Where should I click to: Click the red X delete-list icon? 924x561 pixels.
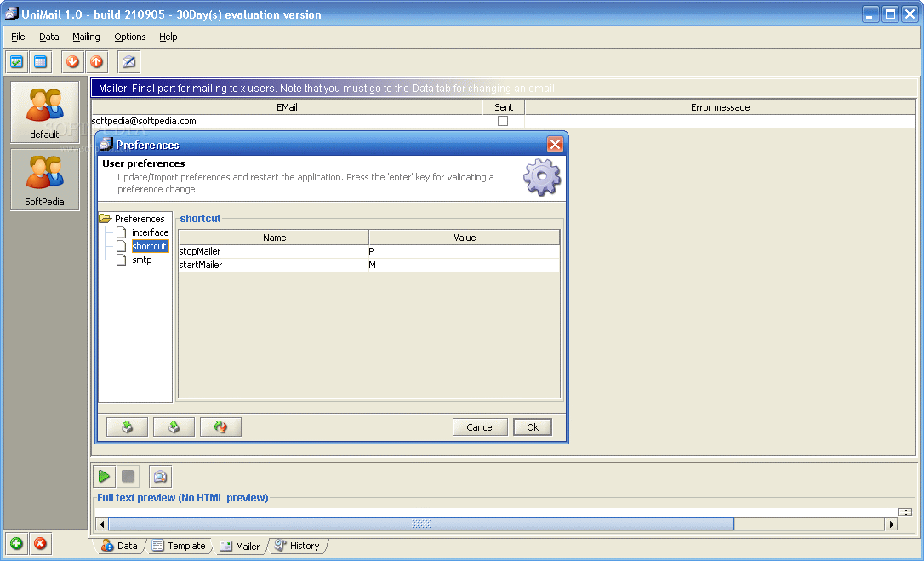[40, 543]
